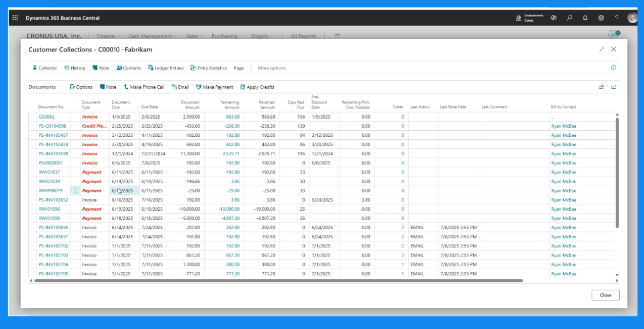Click the share icon above the table
The width and height of the screenshot is (644, 329).
[x=602, y=87]
